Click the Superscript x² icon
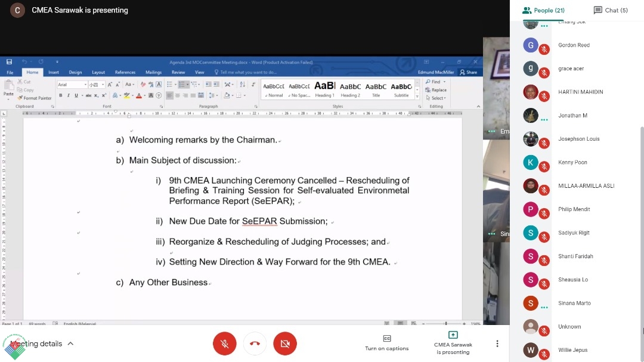Image resolution: width=644 pixels, height=362 pixels. point(104,95)
